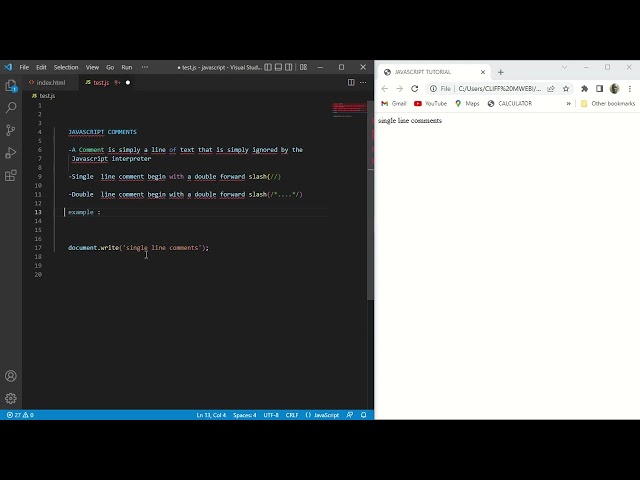Select the JAVASCRIPT TUTORIAL Chrome tab
The width and height of the screenshot is (640, 480).
[x=433, y=72]
